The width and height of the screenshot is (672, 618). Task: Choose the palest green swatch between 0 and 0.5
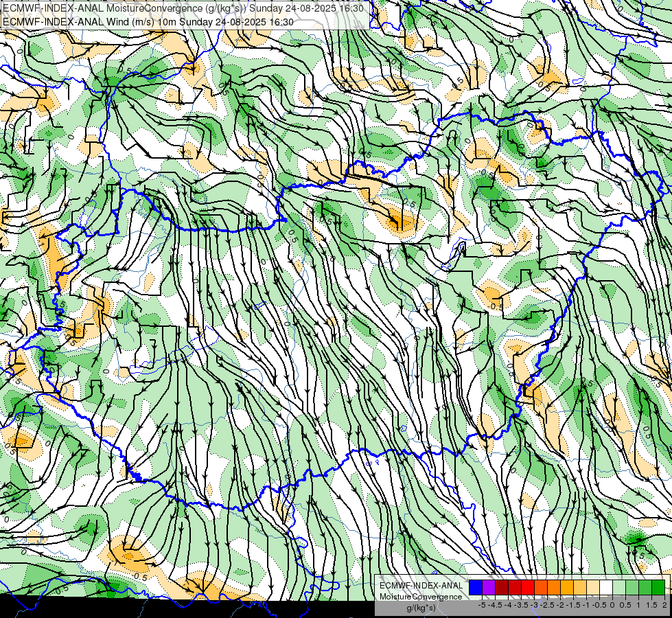(x=619, y=588)
